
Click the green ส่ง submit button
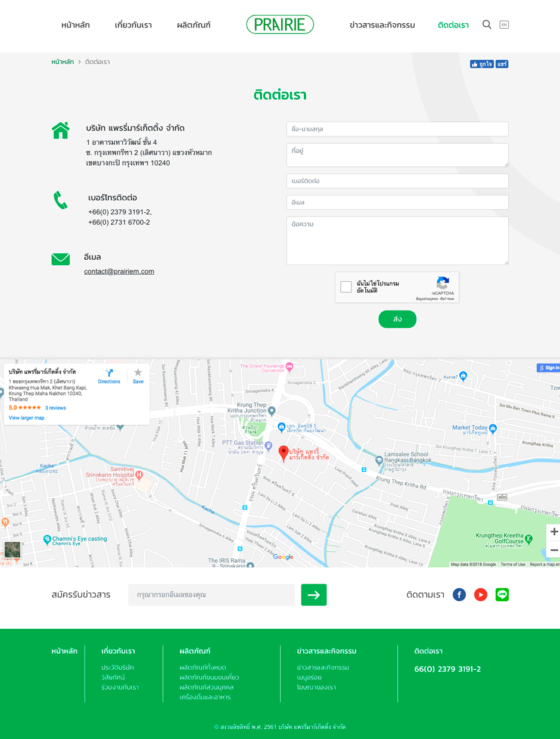pyautogui.click(x=397, y=319)
